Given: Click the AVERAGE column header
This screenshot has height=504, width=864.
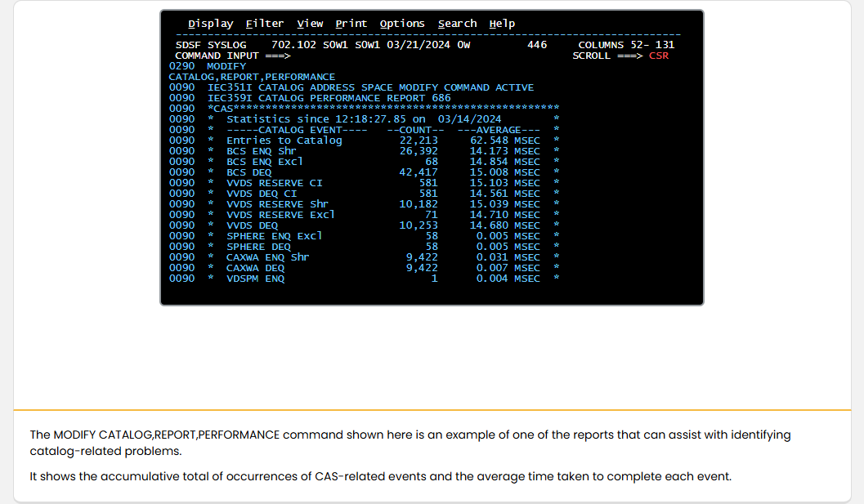Looking at the screenshot, I should pyautogui.click(x=499, y=130).
